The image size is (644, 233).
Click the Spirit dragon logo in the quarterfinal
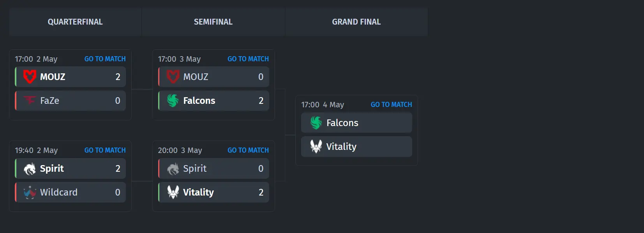[30, 169]
